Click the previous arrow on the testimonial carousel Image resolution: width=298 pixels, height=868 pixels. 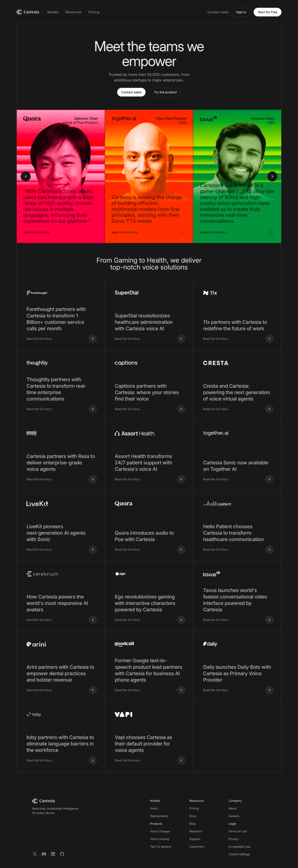[25, 176]
